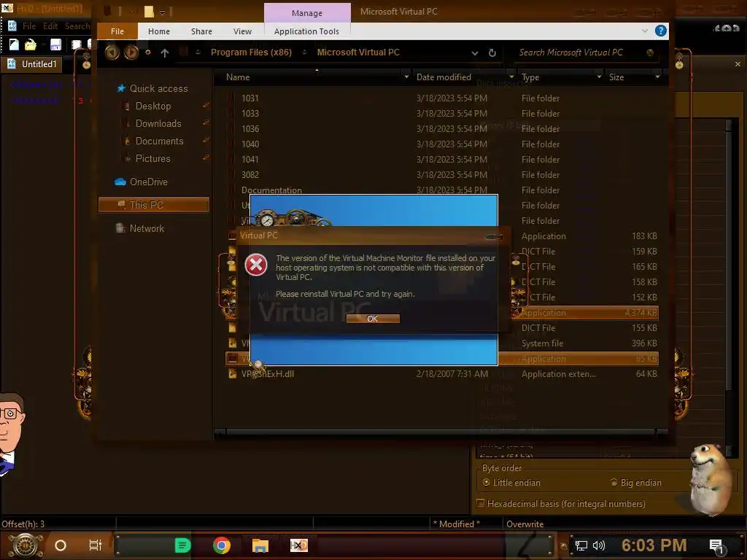Click the red error icon in the dialog
Screen dimensions: 747x560
point(256,265)
